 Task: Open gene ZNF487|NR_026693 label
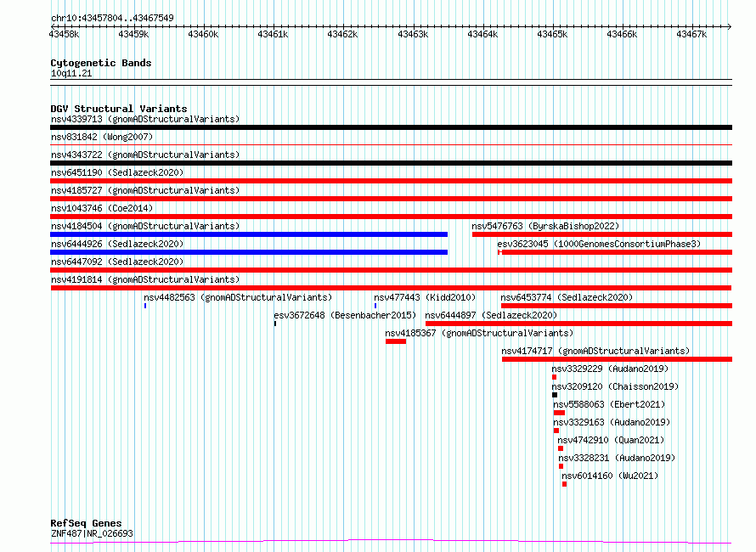point(92,533)
